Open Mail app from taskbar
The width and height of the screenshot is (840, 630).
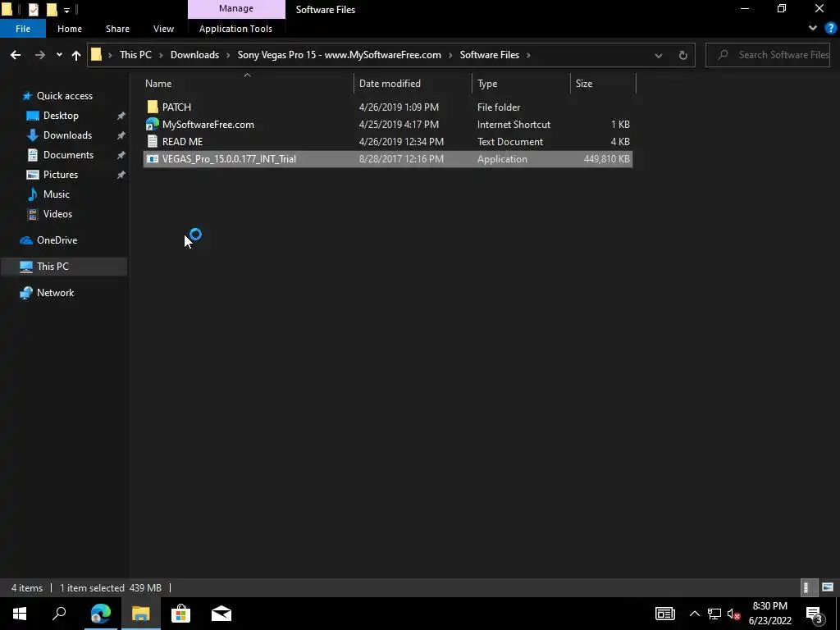click(221, 614)
